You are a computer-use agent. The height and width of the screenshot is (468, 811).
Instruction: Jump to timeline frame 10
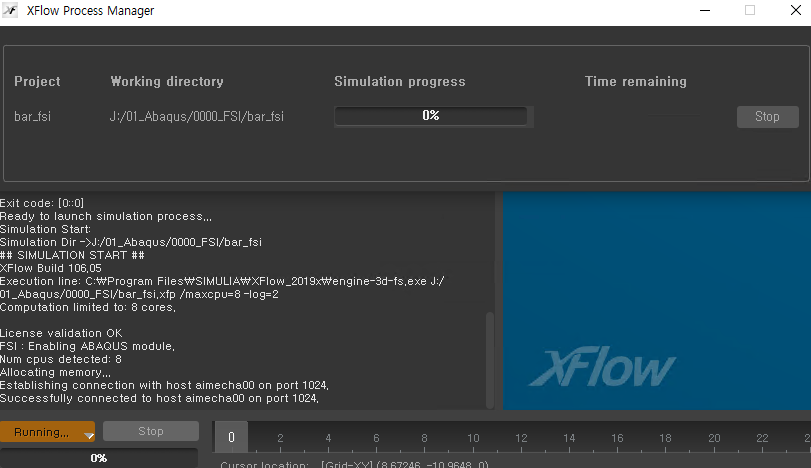point(473,438)
